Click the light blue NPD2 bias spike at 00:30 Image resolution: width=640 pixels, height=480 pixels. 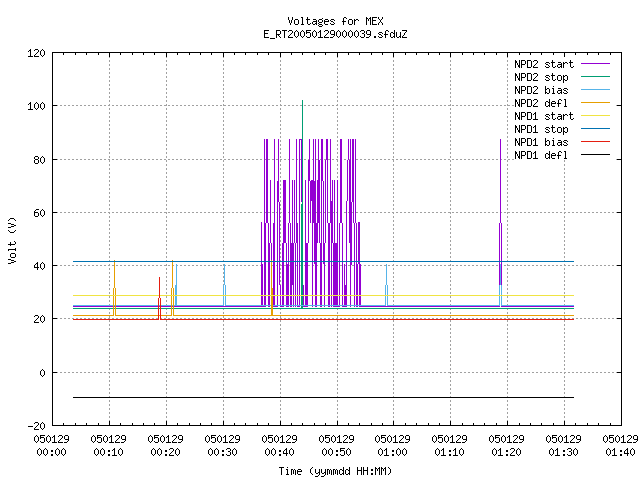pyautogui.click(x=224, y=286)
